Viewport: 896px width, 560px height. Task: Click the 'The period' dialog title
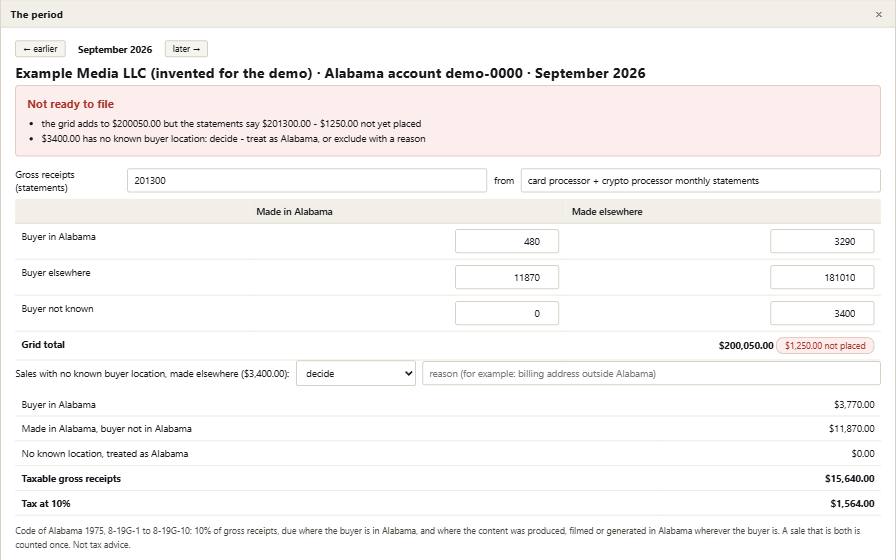point(37,15)
